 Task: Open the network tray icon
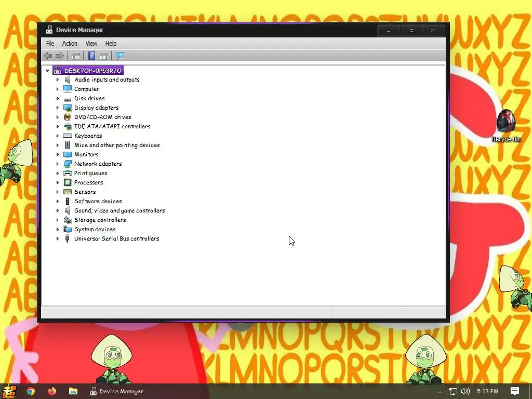(x=453, y=391)
